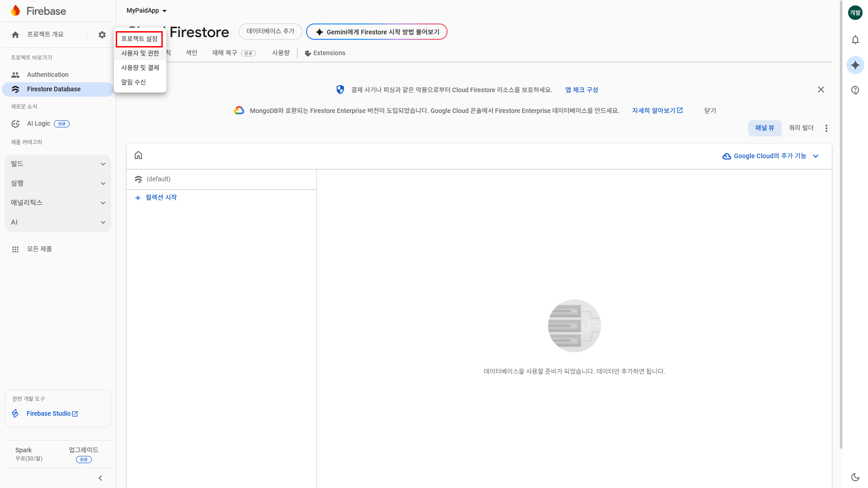This screenshot has height=488, width=868.
Task: Select 프로젝트 설정 menu item
Action: pyautogui.click(x=139, y=39)
